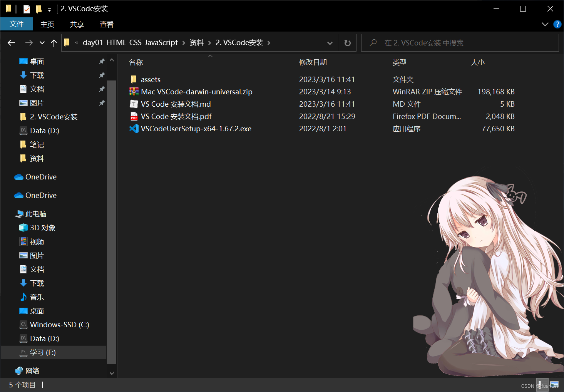Refresh the current folder view
564x392 pixels.
347,43
